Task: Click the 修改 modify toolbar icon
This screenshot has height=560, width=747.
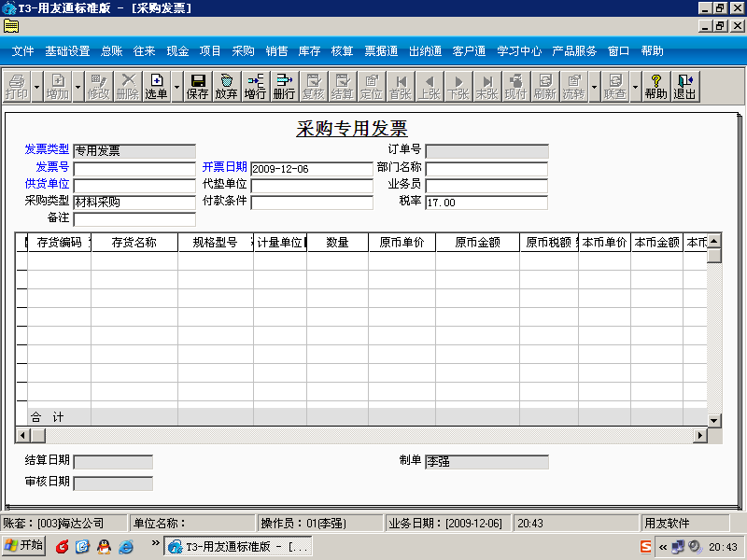Action: pyautogui.click(x=99, y=86)
